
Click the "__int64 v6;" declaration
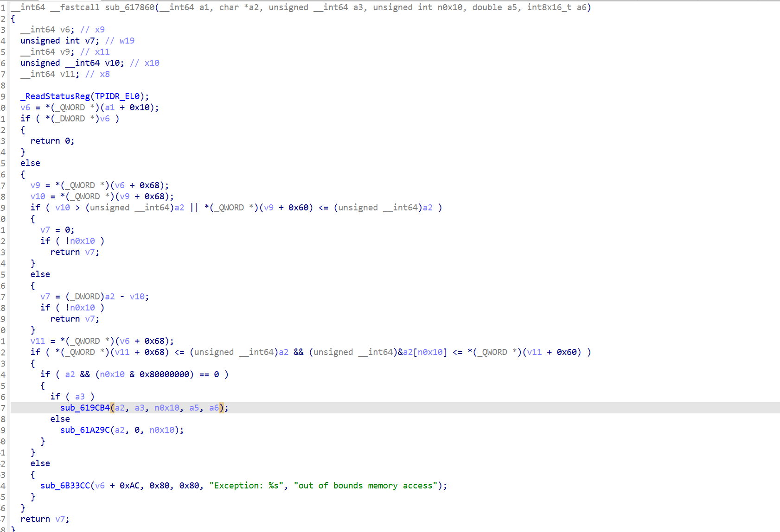coord(47,30)
